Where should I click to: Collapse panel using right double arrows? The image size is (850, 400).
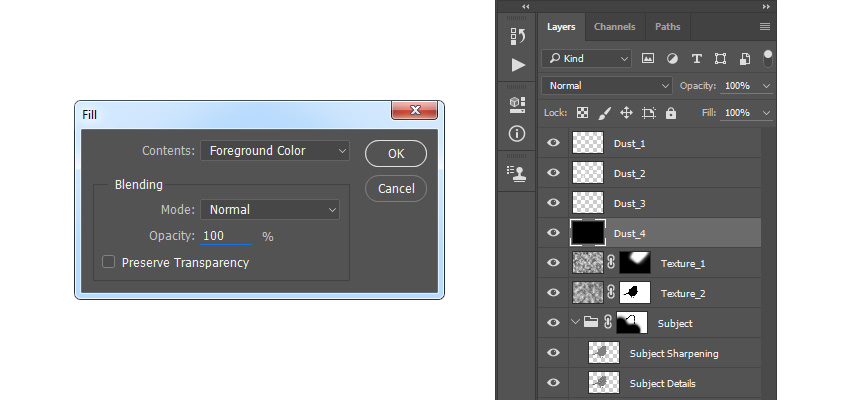766,7
